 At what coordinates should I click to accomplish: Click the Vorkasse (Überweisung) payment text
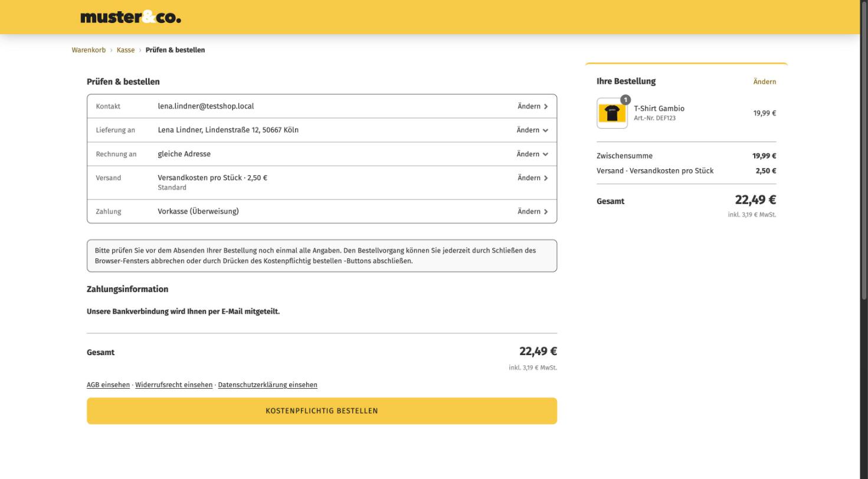pos(198,211)
